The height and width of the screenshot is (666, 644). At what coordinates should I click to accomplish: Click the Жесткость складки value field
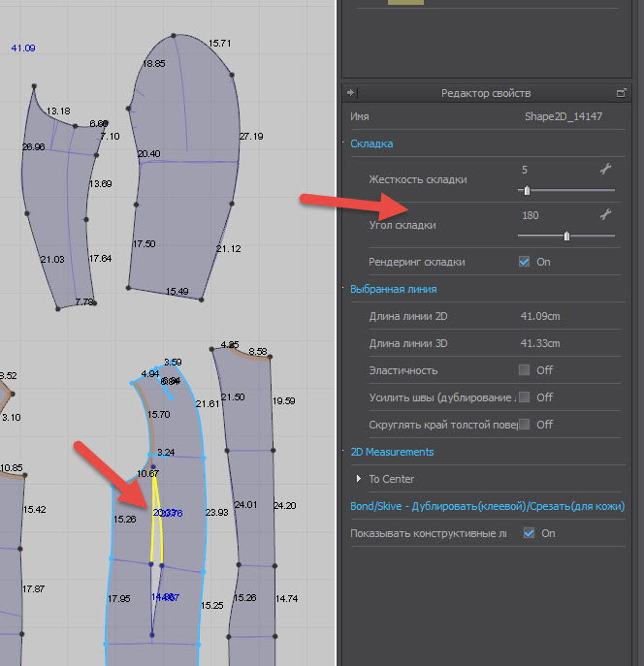tap(553, 169)
